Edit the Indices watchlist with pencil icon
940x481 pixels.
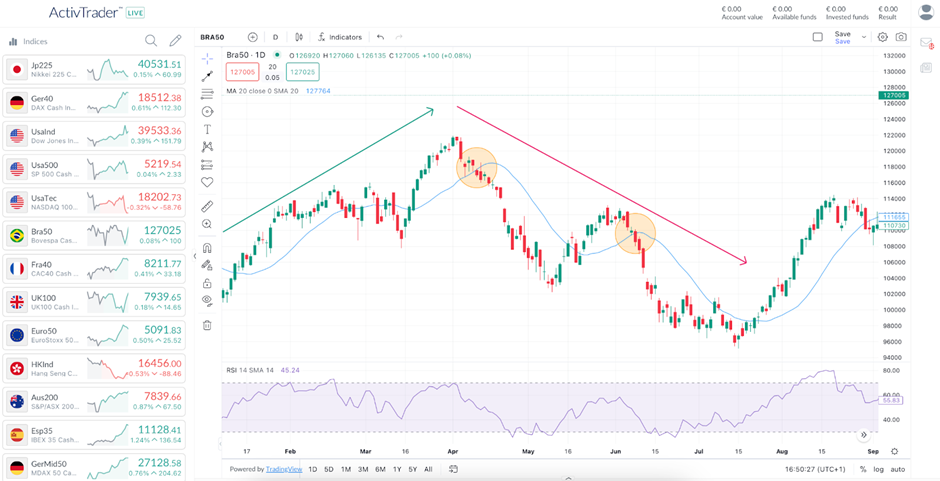[x=175, y=41]
